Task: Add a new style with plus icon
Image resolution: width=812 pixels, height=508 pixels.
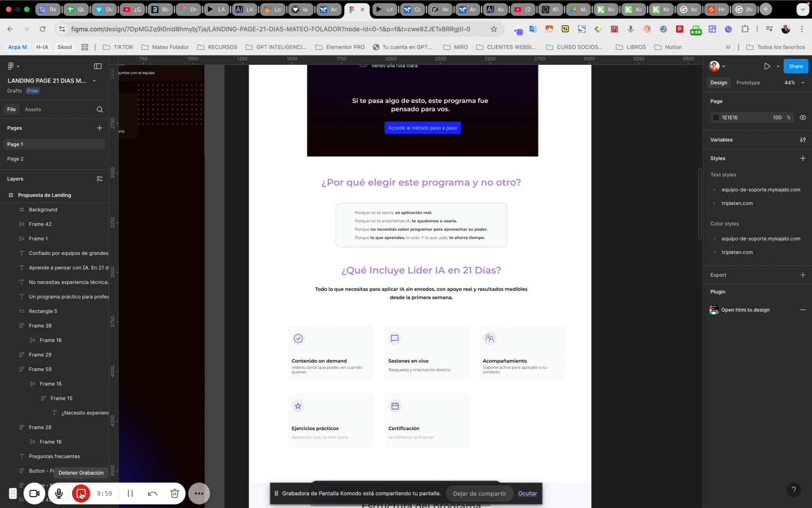Action: point(803,159)
